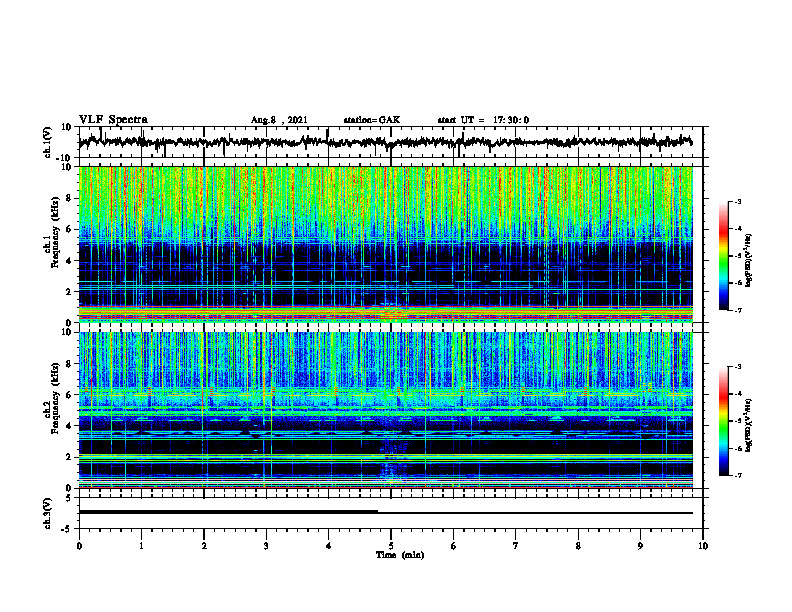
Task: Click the ch.1 color scale bar
Action: (x=723, y=256)
